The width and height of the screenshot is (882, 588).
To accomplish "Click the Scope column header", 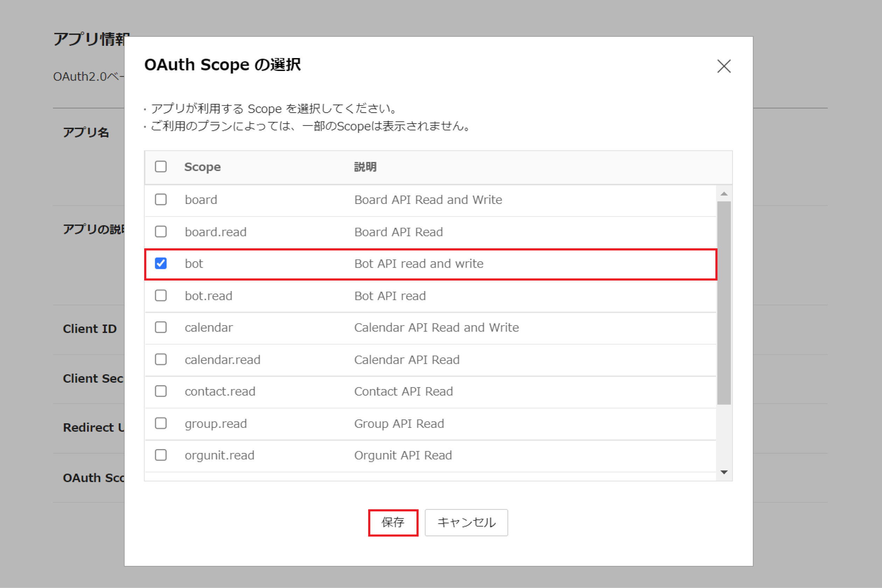I will pos(202,167).
